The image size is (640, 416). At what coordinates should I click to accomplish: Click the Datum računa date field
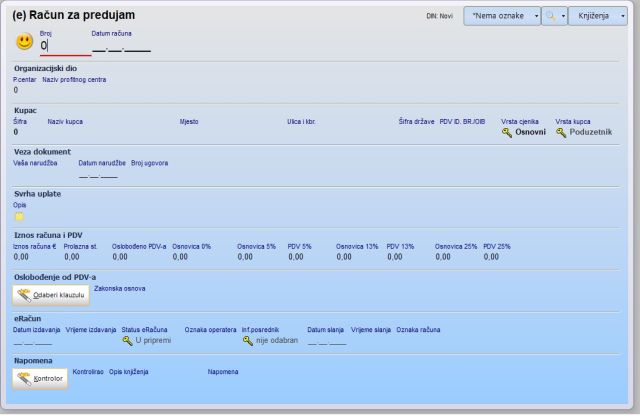(x=120, y=46)
